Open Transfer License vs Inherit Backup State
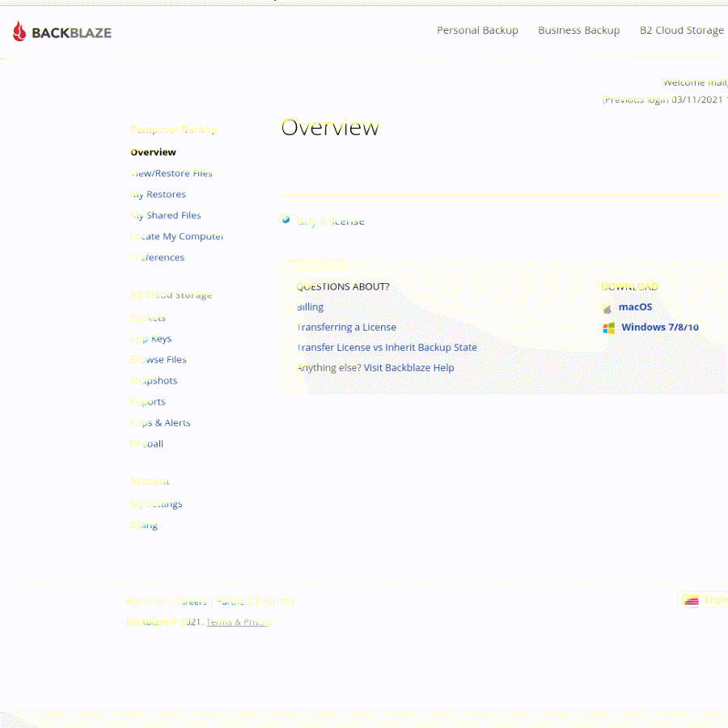728x728 pixels. click(387, 348)
